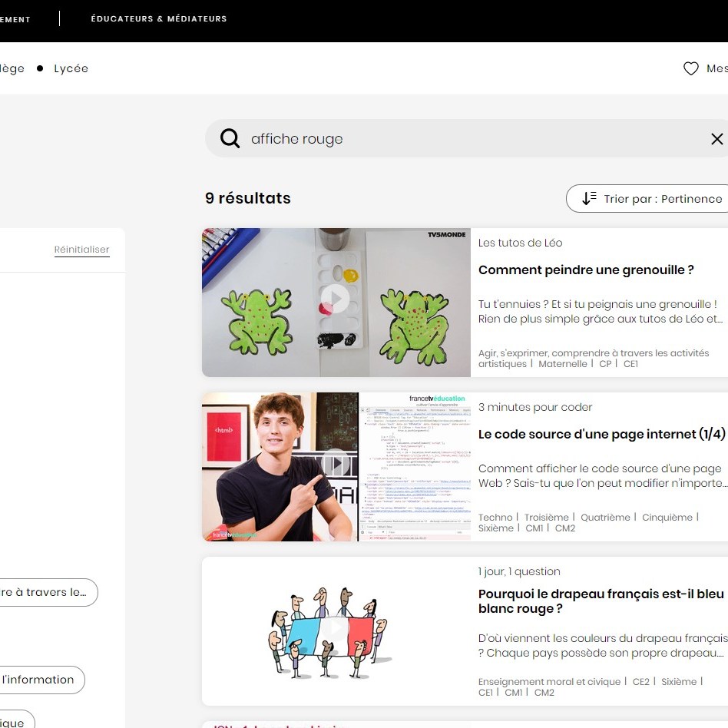This screenshot has height=728, width=728.
Task: Click 'Les tutos de Léo' series name
Action: 520,243
